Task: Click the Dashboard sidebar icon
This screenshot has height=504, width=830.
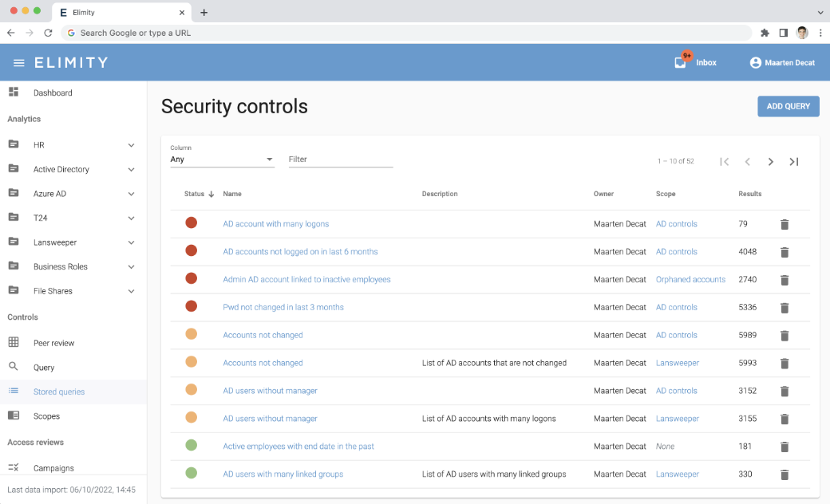Action: click(x=14, y=92)
